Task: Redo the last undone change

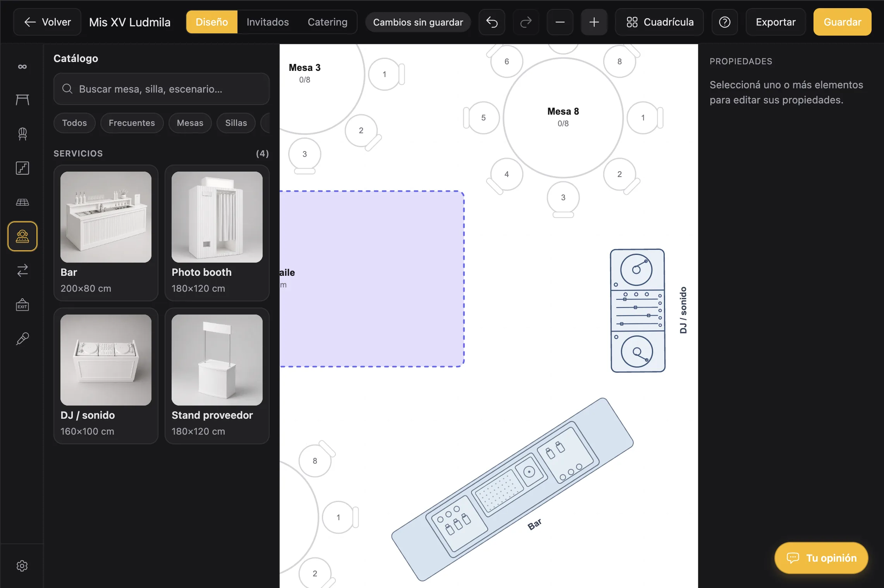Action: point(526,22)
